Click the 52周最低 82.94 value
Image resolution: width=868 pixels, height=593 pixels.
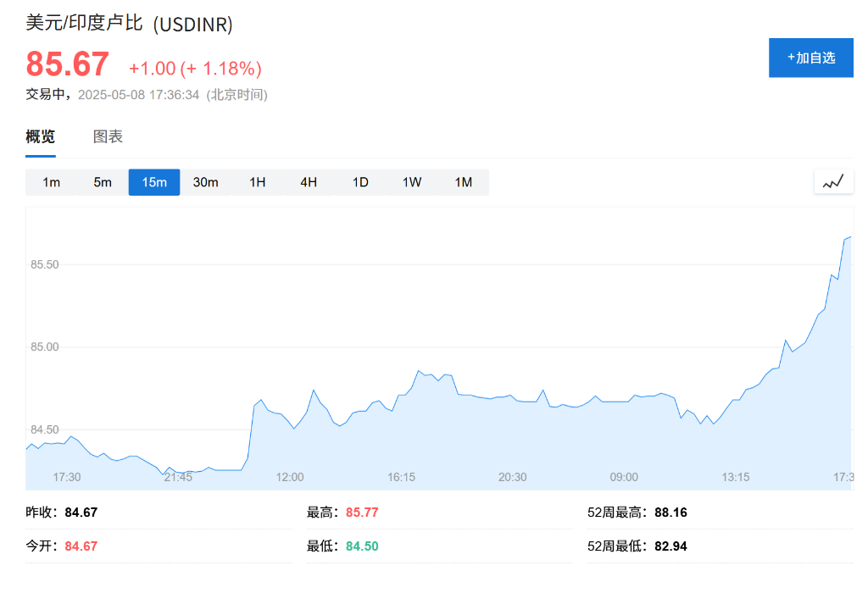(670, 546)
